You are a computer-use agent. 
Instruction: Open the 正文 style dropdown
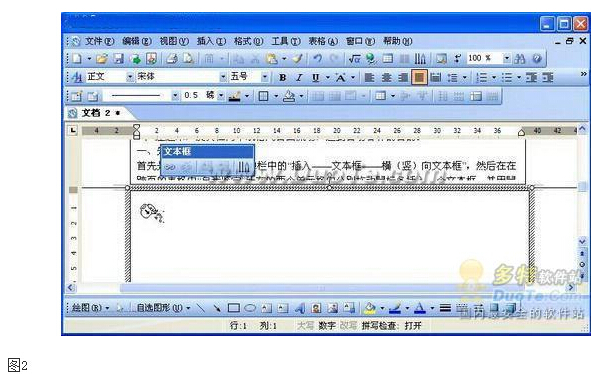click(130, 77)
